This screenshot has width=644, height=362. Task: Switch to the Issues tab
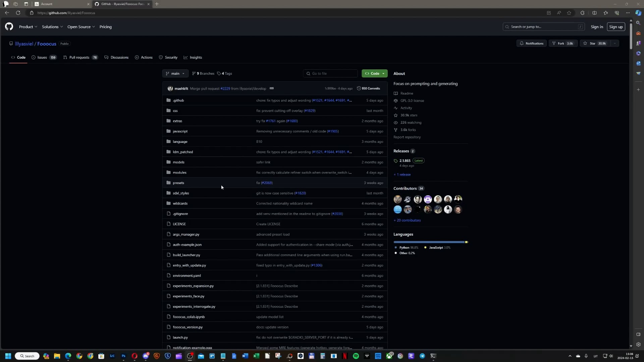(44, 57)
